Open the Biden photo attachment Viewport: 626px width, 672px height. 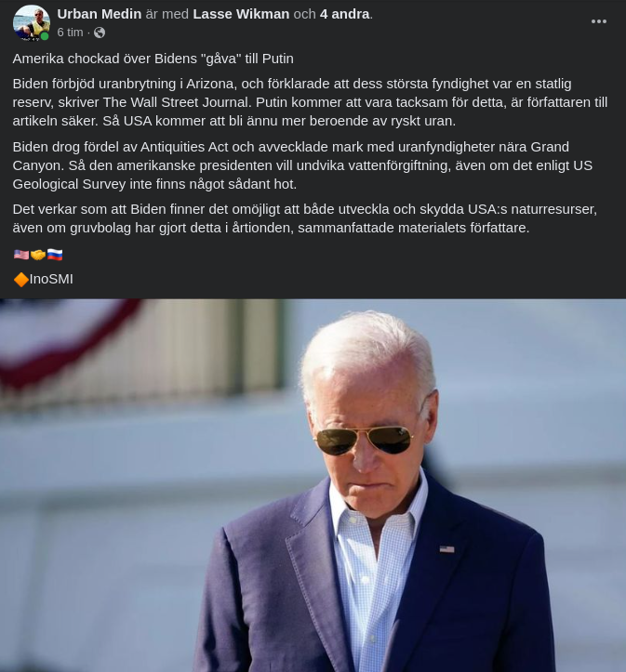tap(313, 485)
